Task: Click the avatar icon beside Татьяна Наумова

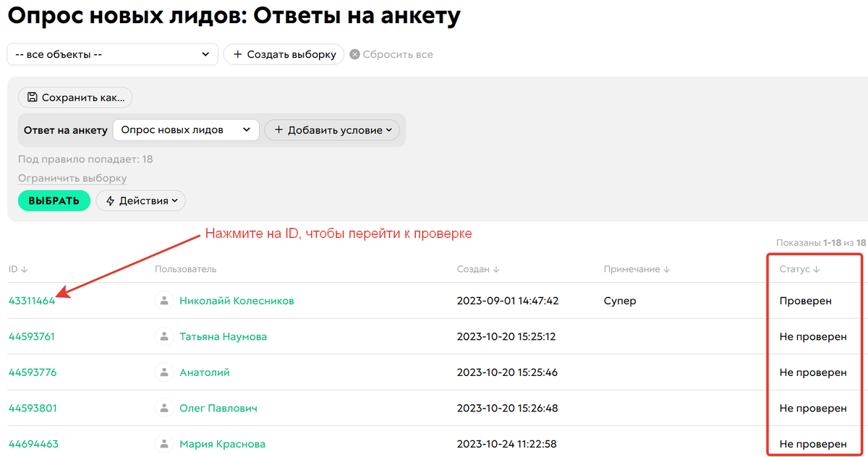Action: pyautogui.click(x=162, y=336)
